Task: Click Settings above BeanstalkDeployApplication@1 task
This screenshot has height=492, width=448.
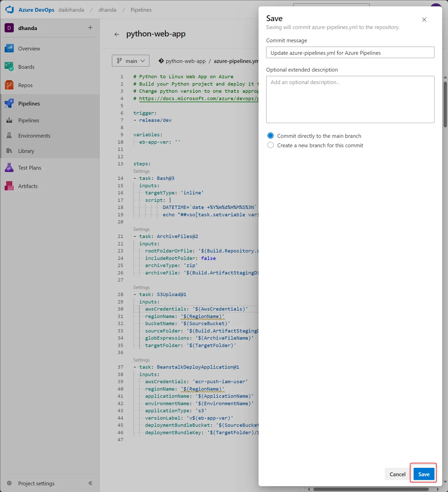Action: click(x=141, y=360)
